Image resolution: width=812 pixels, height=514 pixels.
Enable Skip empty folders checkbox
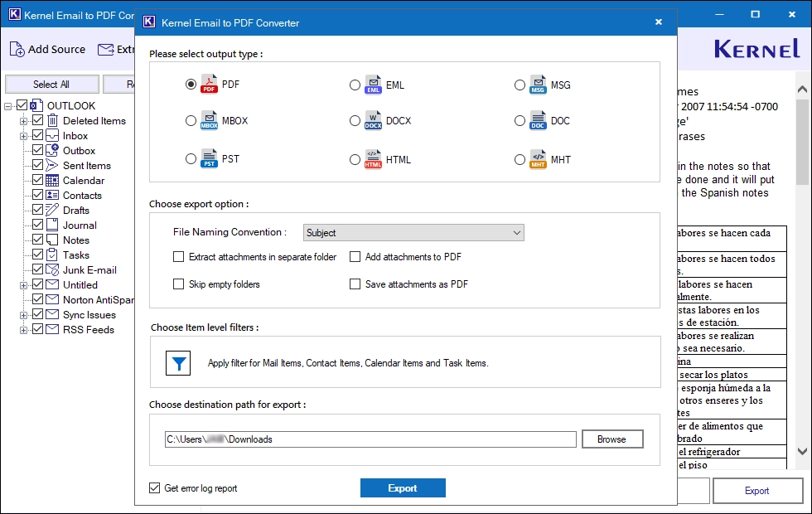[179, 284]
